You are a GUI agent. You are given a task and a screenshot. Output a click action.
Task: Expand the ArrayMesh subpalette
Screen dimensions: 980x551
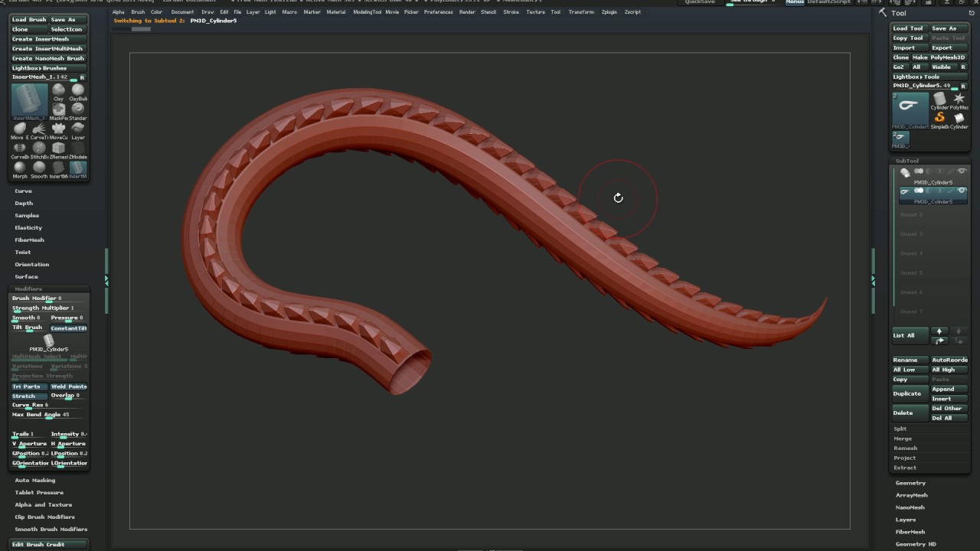[x=912, y=495]
